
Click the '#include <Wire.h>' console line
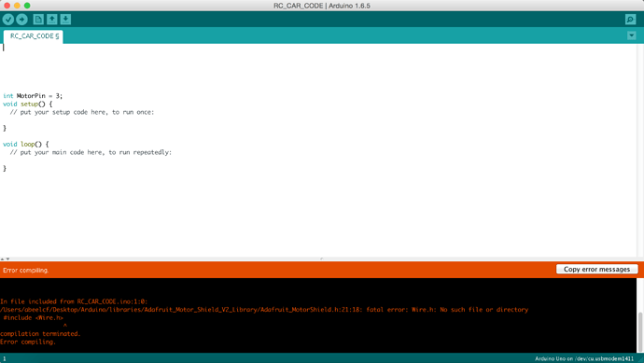click(x=34, y=318)
